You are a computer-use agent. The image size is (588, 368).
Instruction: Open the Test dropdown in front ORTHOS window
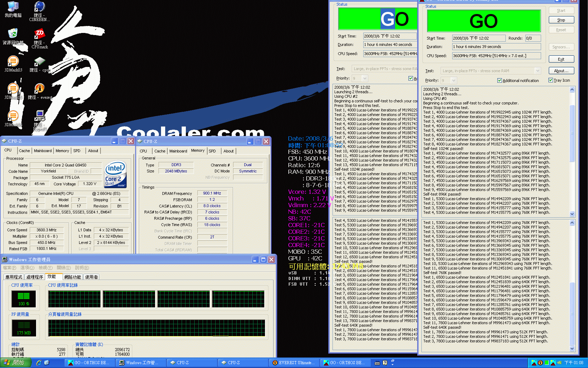tap(538, 71)
